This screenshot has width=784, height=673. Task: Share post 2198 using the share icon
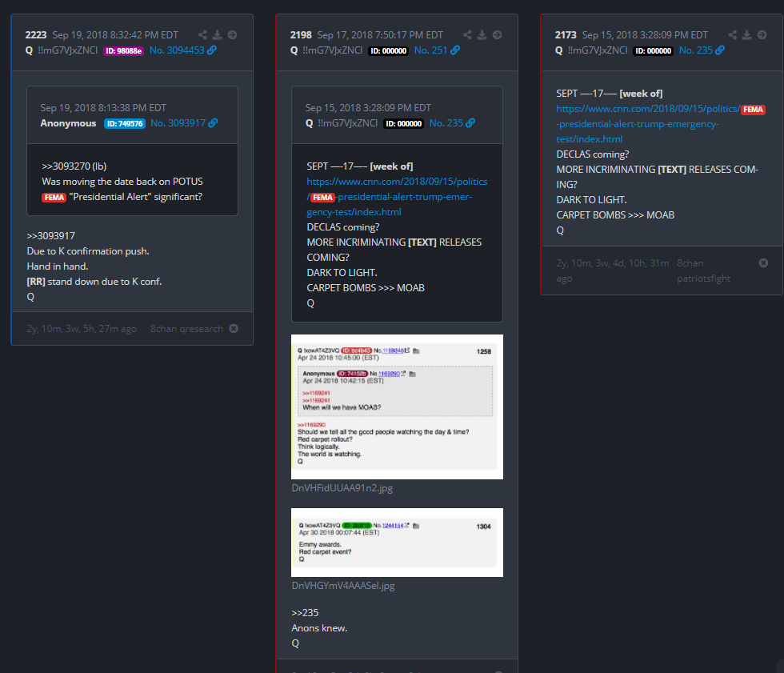pos(467,35)
